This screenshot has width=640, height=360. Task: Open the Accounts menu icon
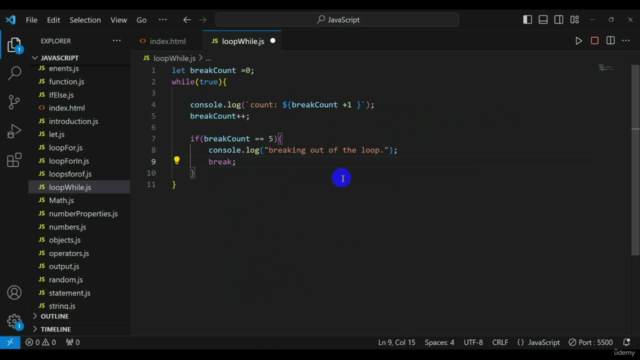point(14,293)
